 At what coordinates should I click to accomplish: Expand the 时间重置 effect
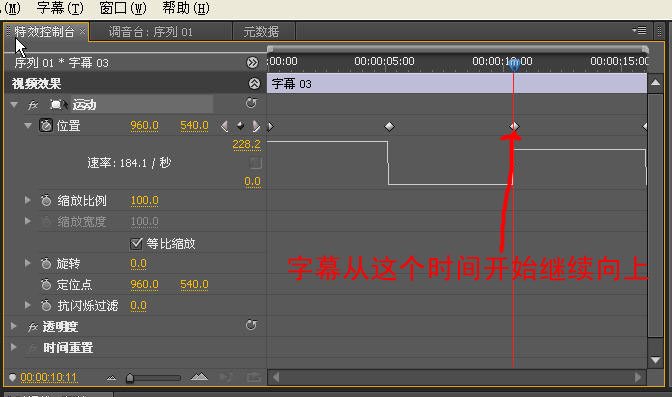pos(14,347)
